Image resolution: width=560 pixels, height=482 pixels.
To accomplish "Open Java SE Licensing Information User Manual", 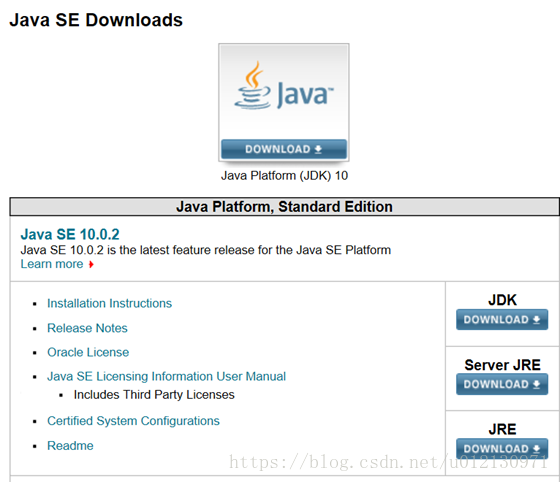I will tap(166, 376).
